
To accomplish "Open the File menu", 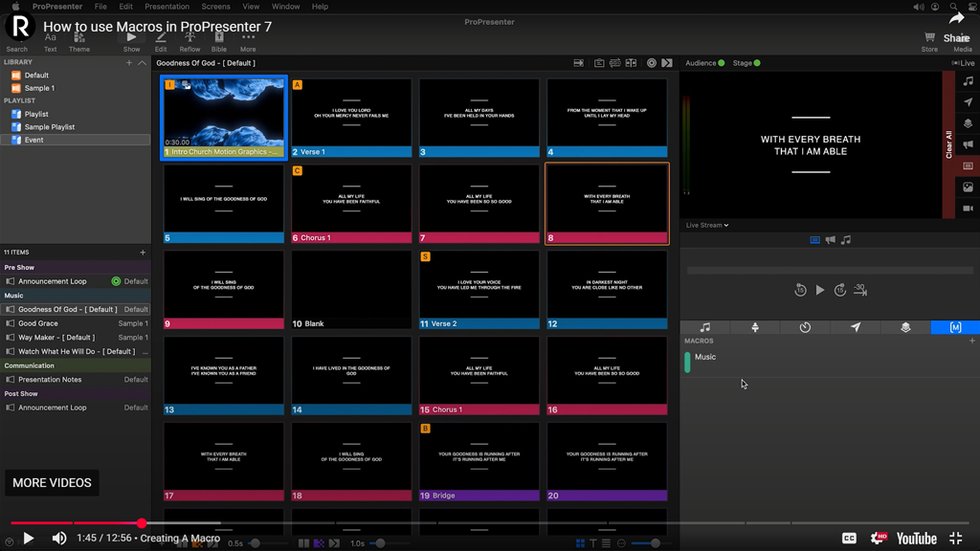I will pyautogui.click(x=101, y=6).
